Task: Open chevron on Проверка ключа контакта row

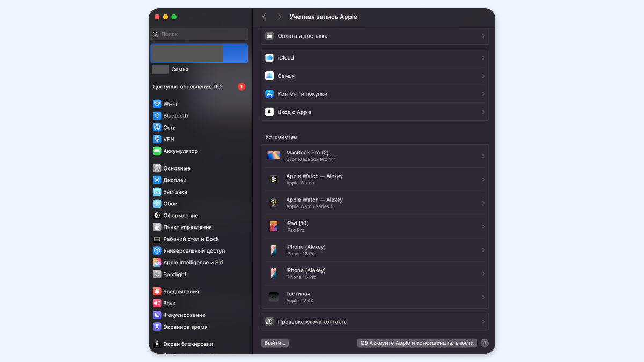Action: (x=483, y=322)
